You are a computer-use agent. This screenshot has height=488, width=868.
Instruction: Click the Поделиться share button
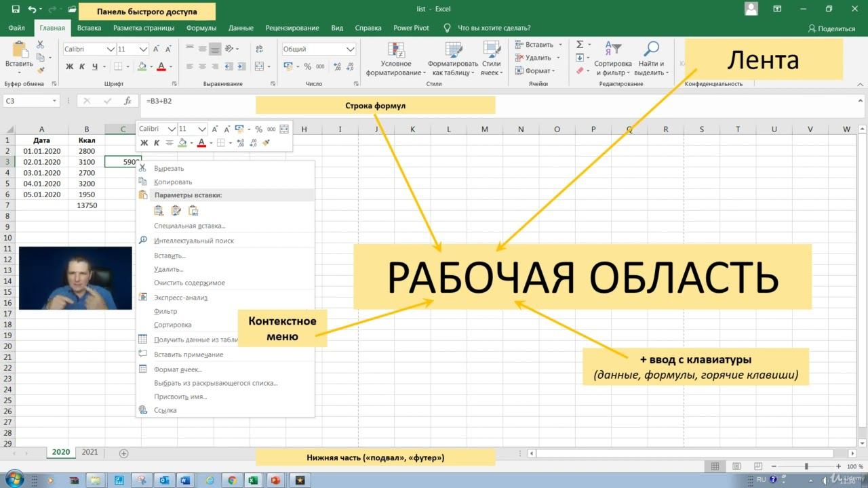point(831,28)
